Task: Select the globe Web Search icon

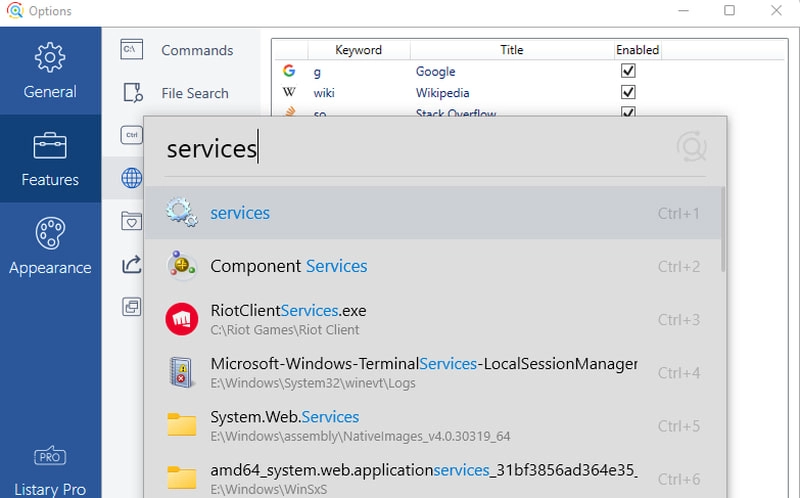Action: point(132,178)
